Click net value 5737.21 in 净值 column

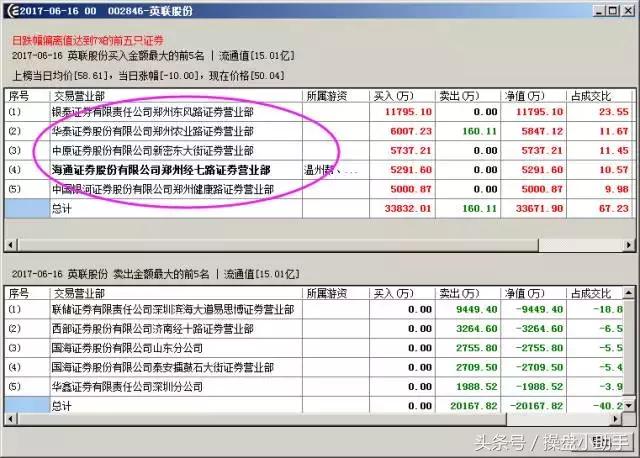(x=542, y=151)
